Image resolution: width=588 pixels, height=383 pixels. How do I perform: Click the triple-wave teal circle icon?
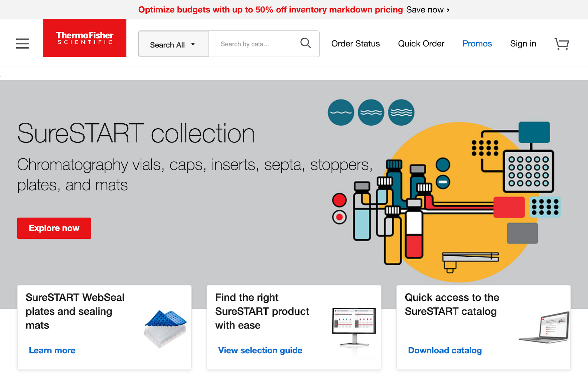[x=401, y=112]
